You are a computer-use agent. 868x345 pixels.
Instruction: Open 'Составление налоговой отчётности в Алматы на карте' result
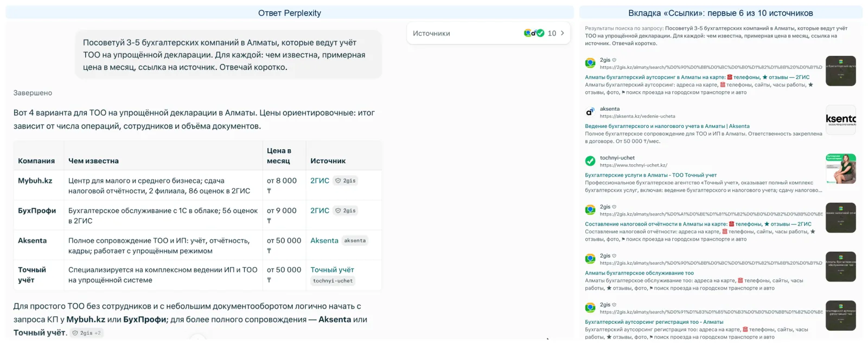(x=698, y=223)
